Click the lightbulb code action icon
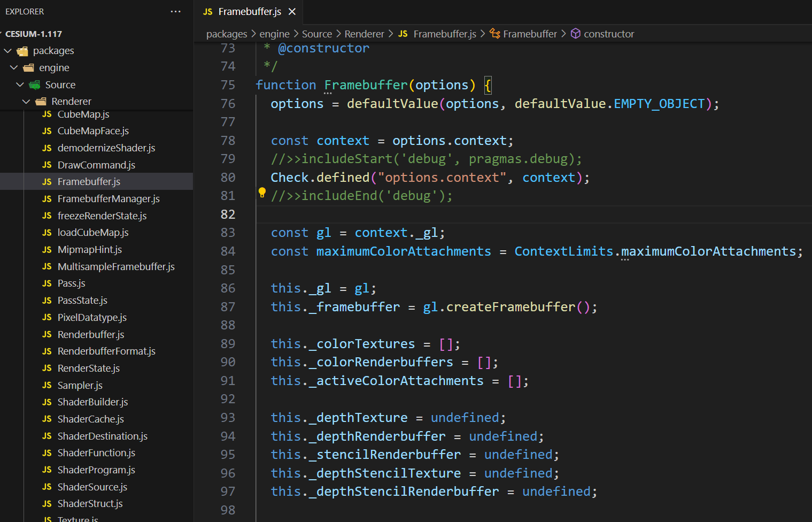 [262, 193]
